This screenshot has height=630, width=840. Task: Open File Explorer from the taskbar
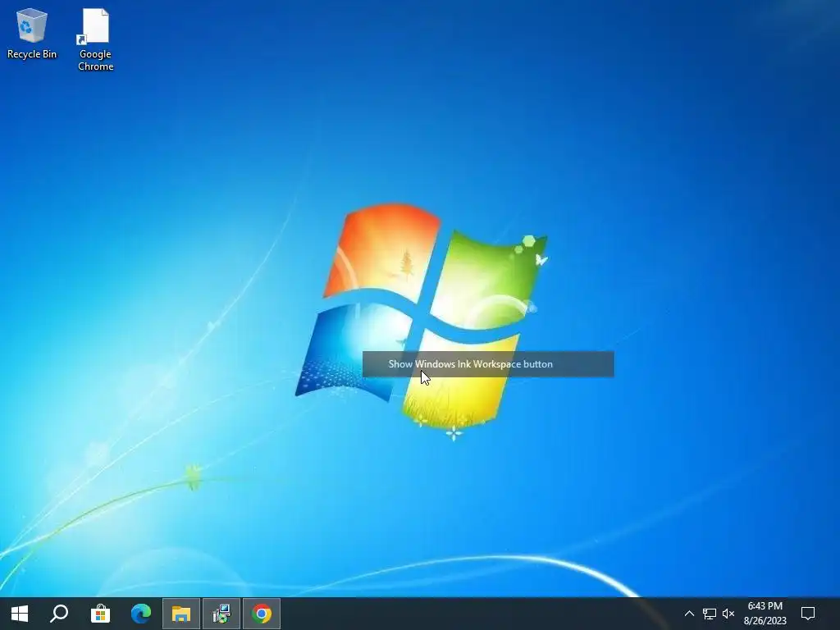coord(181,614)
